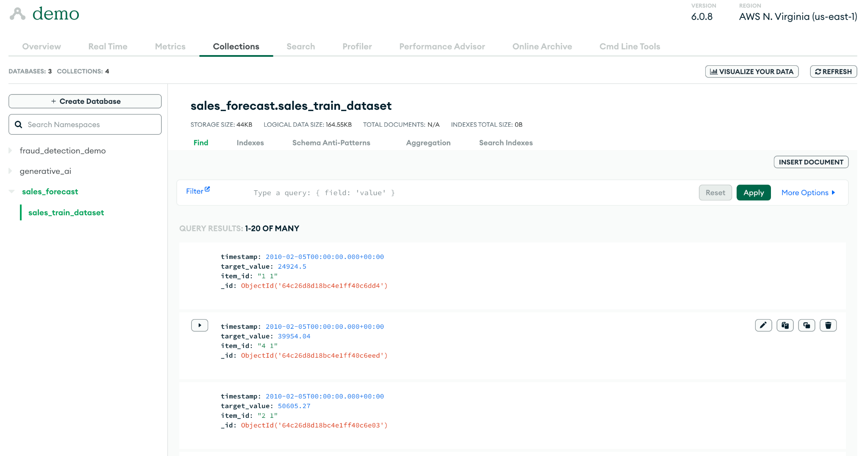Click the sales_forecast database name
The height and width of the screenshot is (456, 868).
[50, 192]
